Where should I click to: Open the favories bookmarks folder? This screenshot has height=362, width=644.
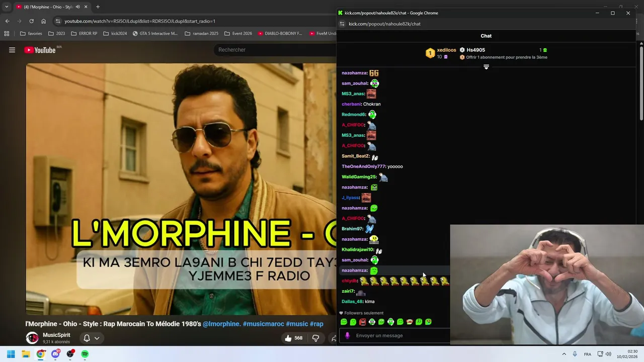[x=31, y=34]
